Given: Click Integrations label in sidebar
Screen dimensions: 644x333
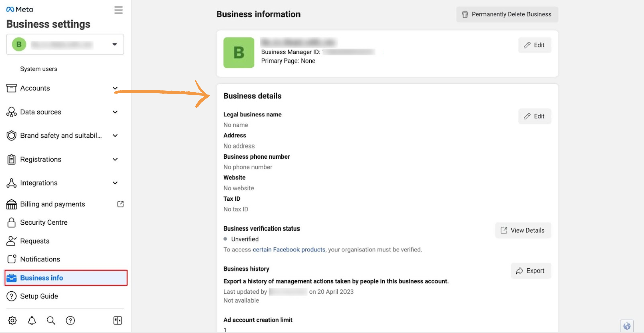Looking at the screenshot, I should pos(39,183).
